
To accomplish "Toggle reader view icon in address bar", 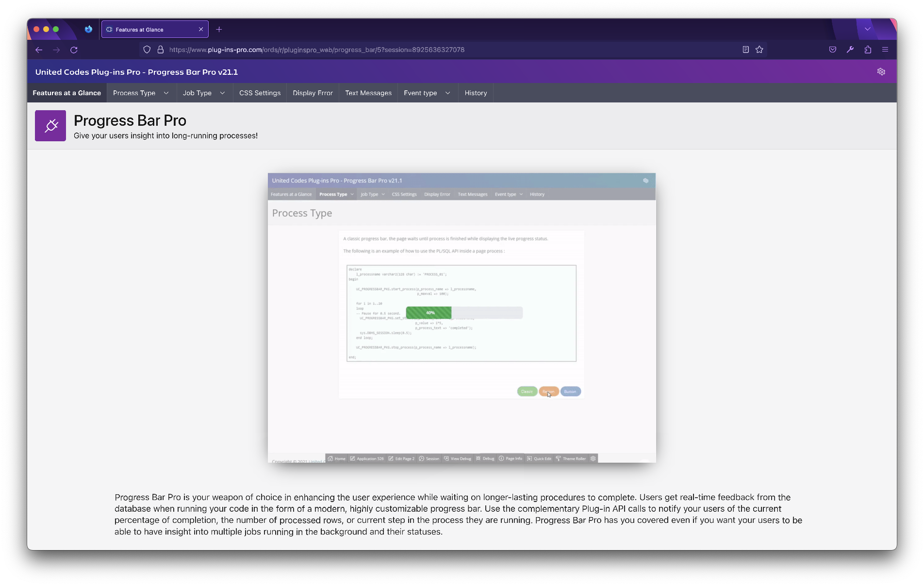I will click(746, 50).
